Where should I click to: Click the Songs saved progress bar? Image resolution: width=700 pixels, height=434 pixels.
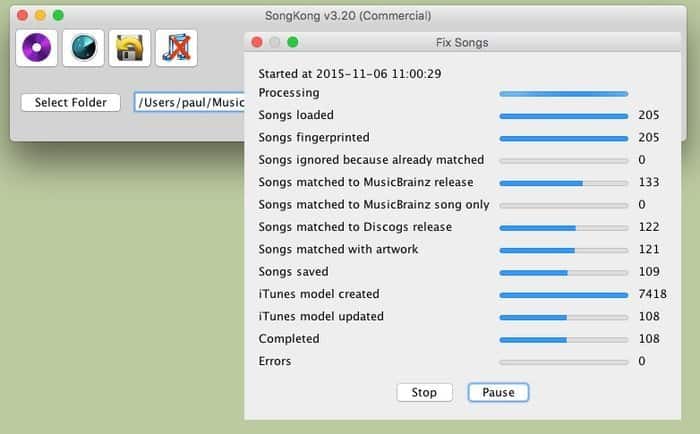[x=563, y=272]
